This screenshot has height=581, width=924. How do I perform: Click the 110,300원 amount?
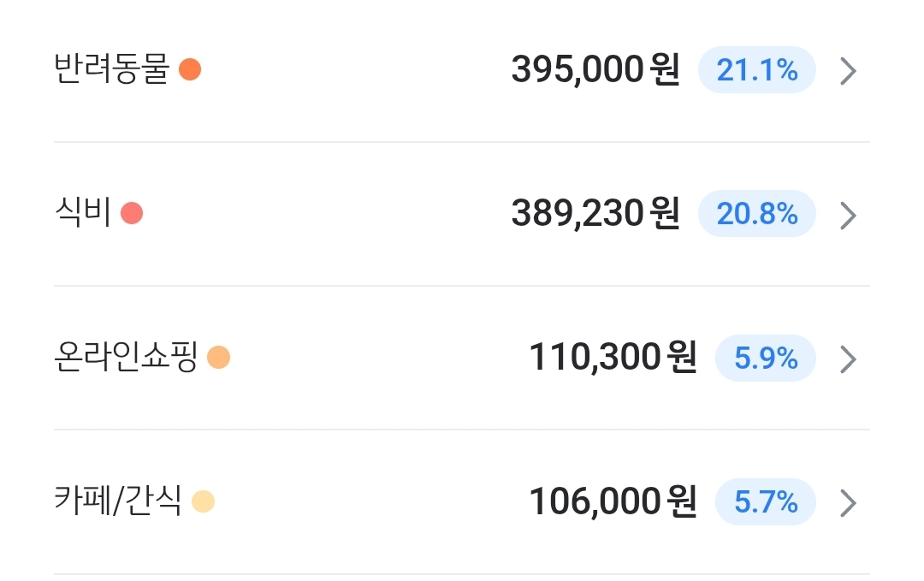pos(613,357)
